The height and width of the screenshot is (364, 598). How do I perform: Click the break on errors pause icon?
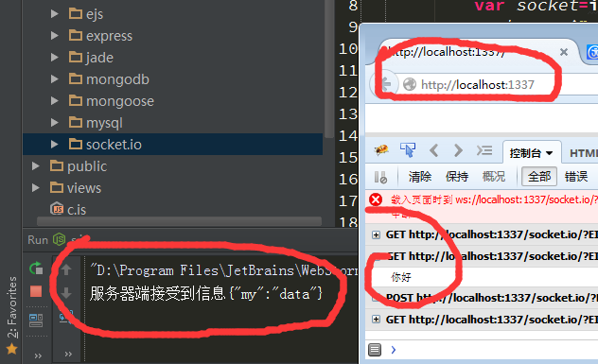point(380,177)
